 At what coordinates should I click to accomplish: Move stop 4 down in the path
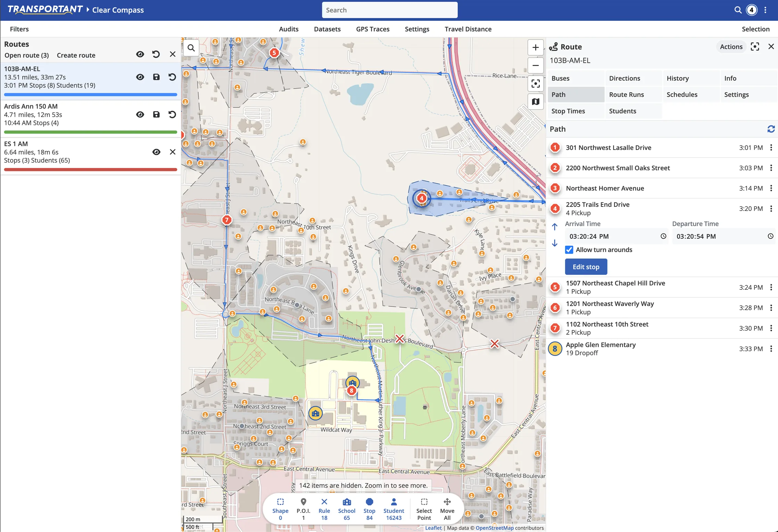click(555, 243)
